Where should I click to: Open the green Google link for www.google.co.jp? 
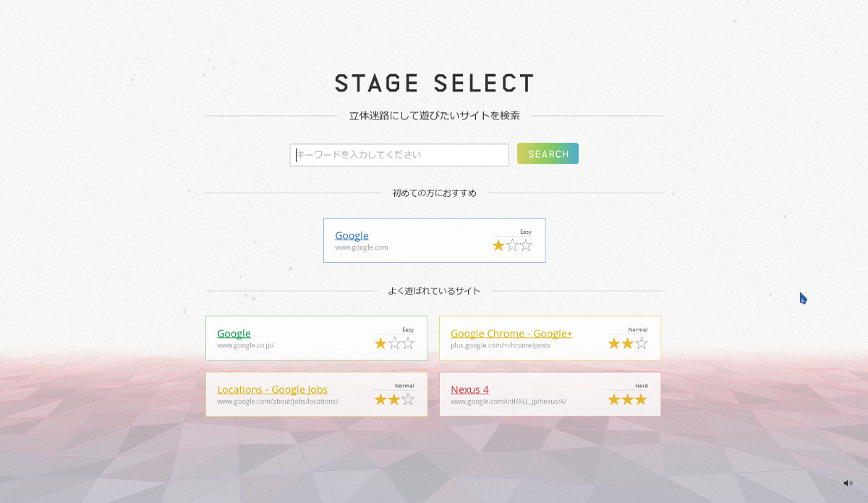coord(234,333)
